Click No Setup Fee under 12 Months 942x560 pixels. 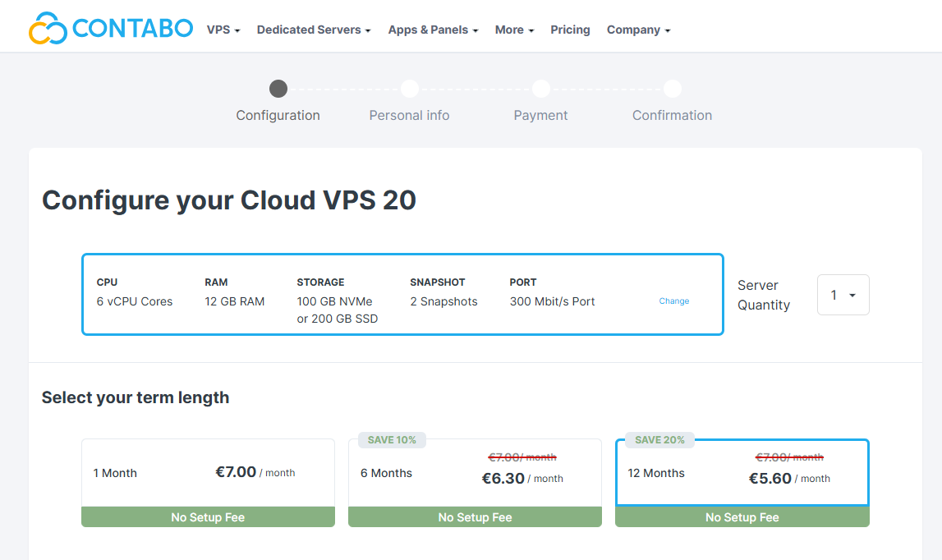(742, 517)
